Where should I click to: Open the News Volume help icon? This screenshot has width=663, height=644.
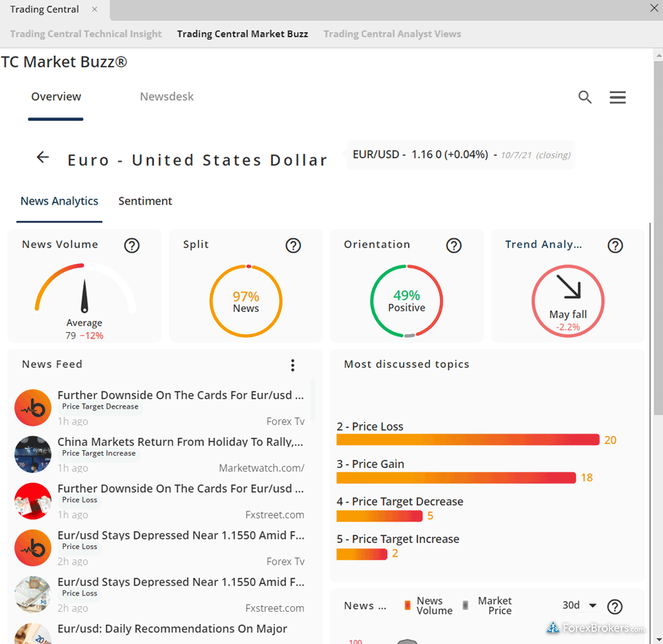pos(131,245)
